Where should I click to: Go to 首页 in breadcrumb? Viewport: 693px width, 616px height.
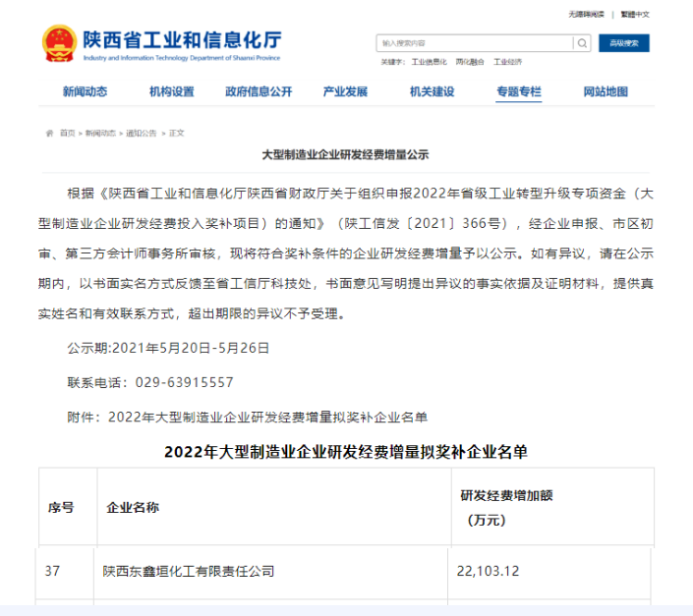[x=68, y=133]
